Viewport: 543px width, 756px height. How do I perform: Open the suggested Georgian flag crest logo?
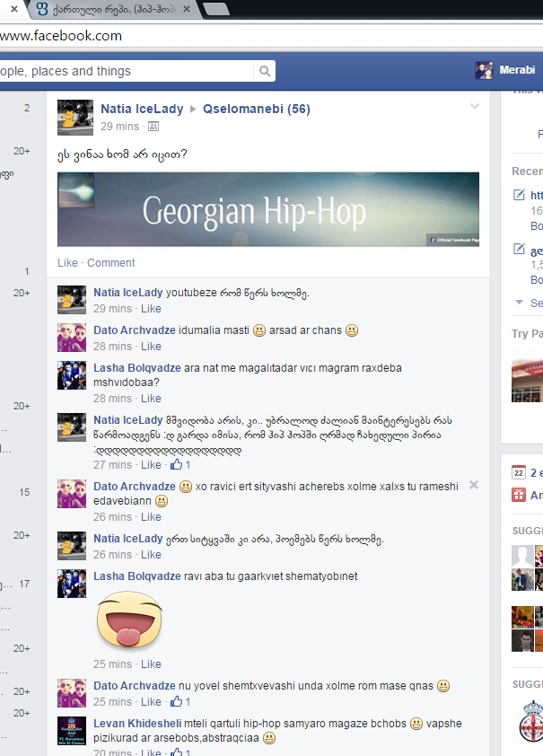(x=531, y=721)
